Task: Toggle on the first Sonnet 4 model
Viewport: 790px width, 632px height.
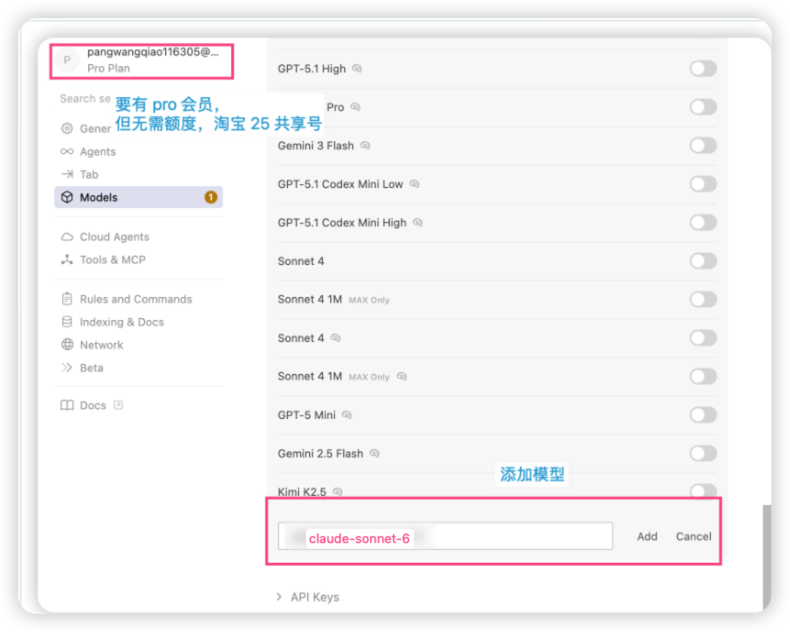Action: 703,261
